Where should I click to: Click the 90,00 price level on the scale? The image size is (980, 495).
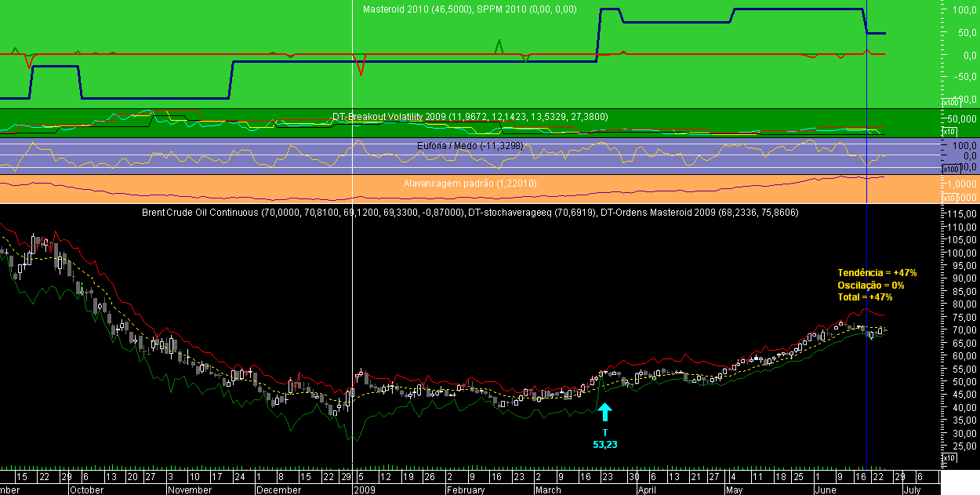[x=965, y=278]
